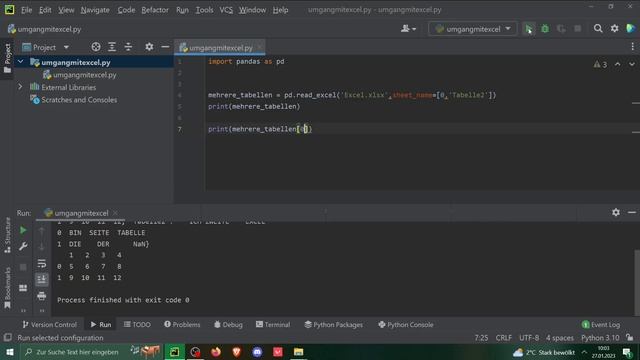Open the TODO tool window
Screen dimensions: 640x360
click(137, 324)
